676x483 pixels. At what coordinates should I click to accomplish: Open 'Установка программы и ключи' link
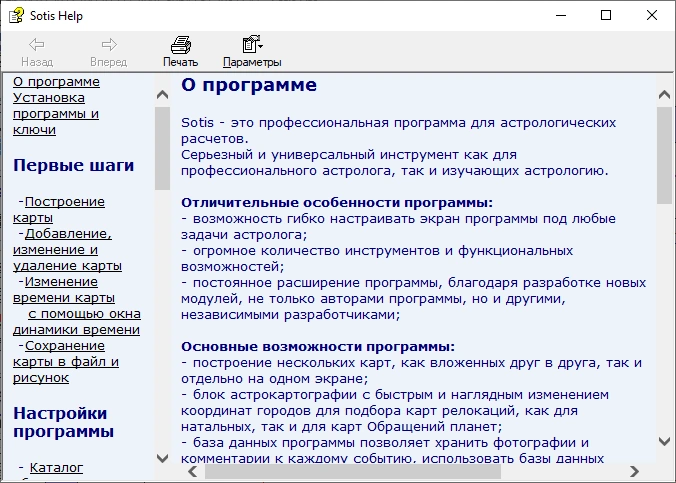click(56, 113)
